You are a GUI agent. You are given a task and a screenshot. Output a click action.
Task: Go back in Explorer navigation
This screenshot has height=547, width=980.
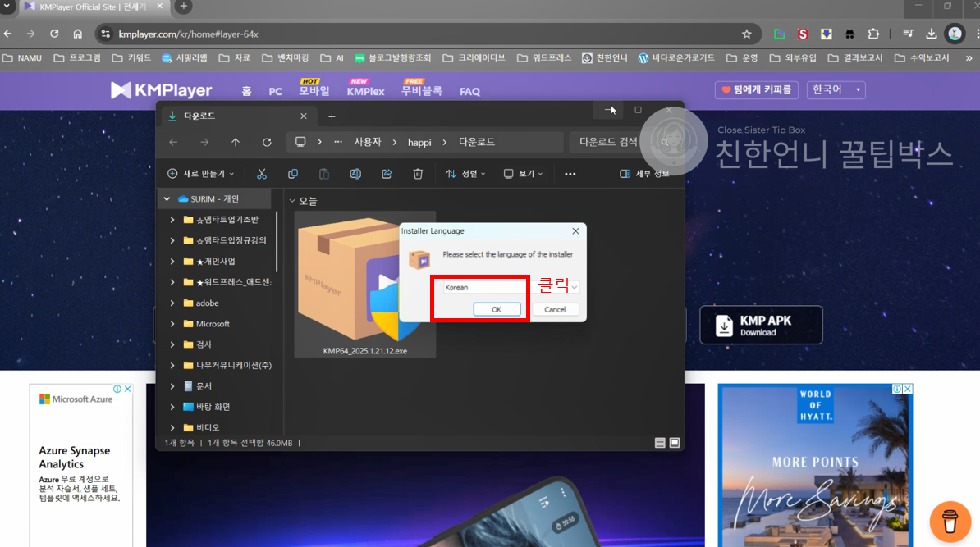(173, 143)
